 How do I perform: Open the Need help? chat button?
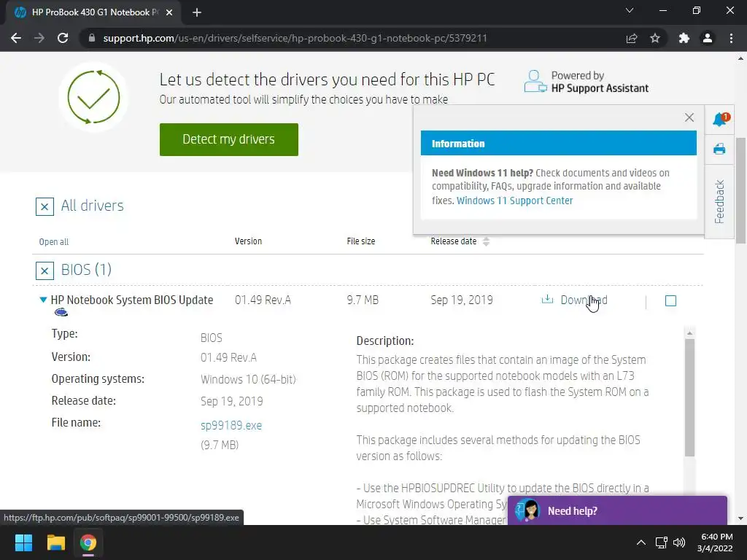pyautogui.click(x=617, y=510)
